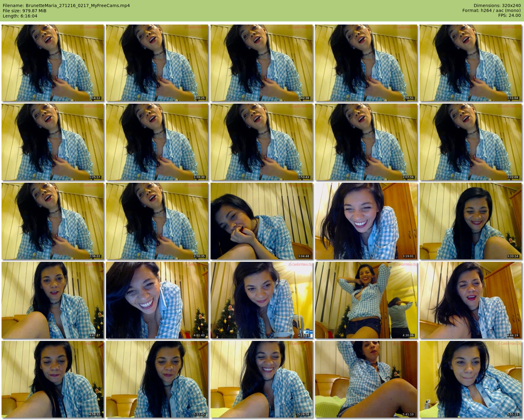Viewport: 524px width, 420px height.
Task: Open the thumbnail marked 3:19:01
Action: 366,221
